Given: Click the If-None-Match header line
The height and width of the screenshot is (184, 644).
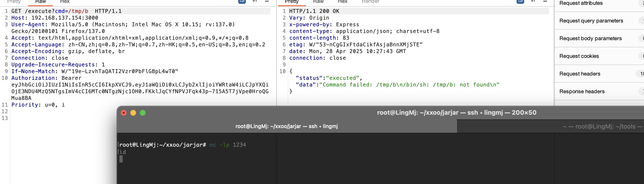Looking at the screenshot, I should pos(95,71).
